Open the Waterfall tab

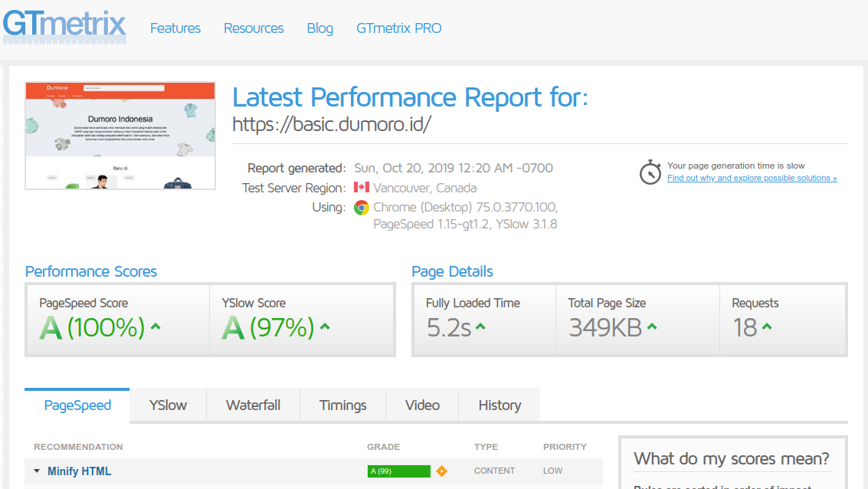tap(253, 405)
